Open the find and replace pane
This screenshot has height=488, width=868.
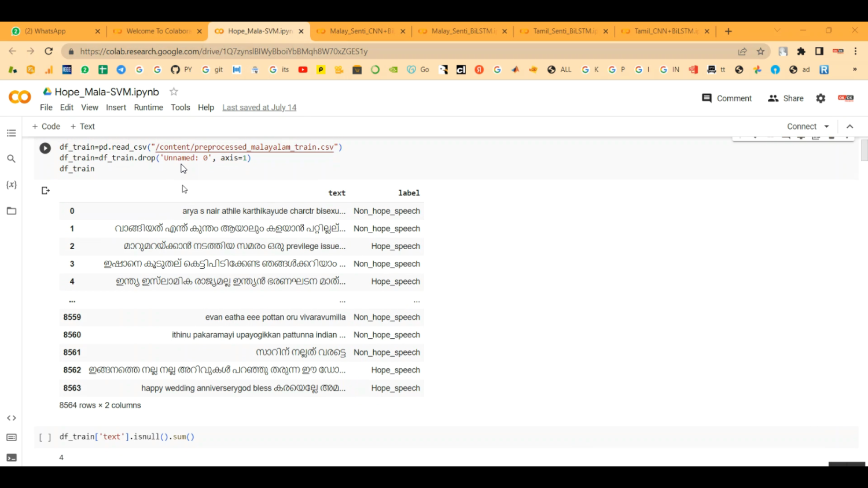tap(11, 158)
